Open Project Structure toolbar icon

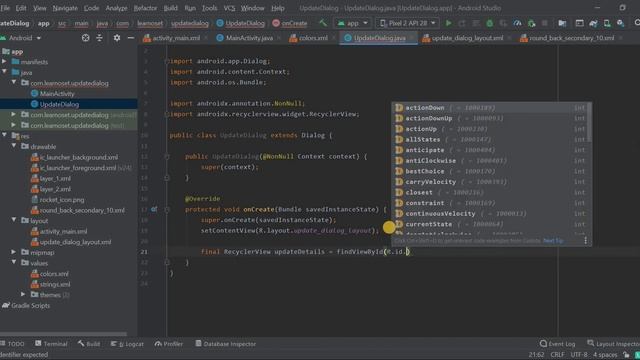(562, 23)
